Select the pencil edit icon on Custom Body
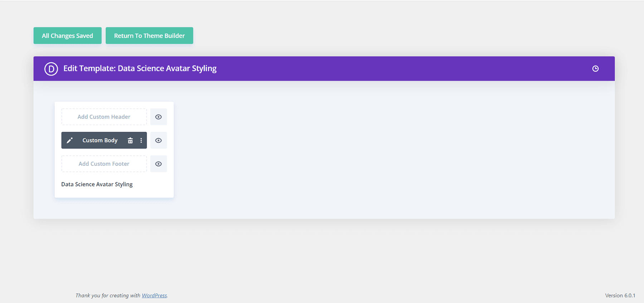644x303 pixels. (70, 140)
